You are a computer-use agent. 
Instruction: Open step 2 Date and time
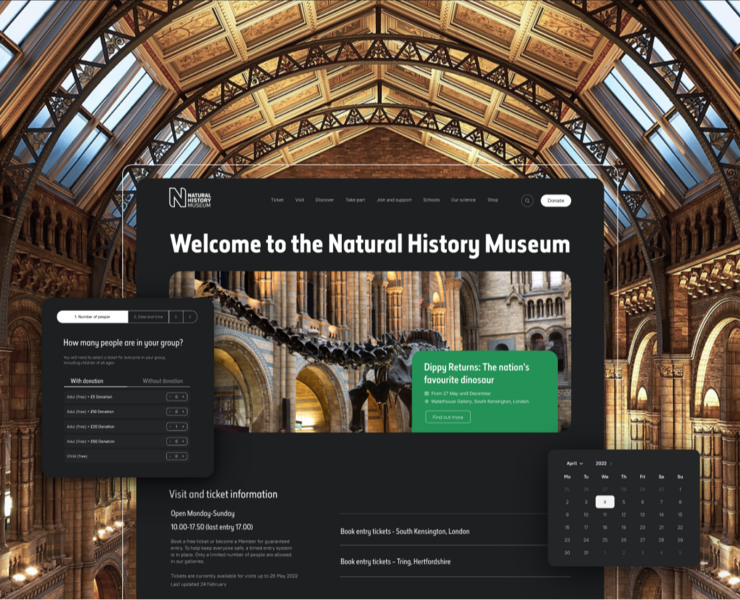(x=147, y=317)
